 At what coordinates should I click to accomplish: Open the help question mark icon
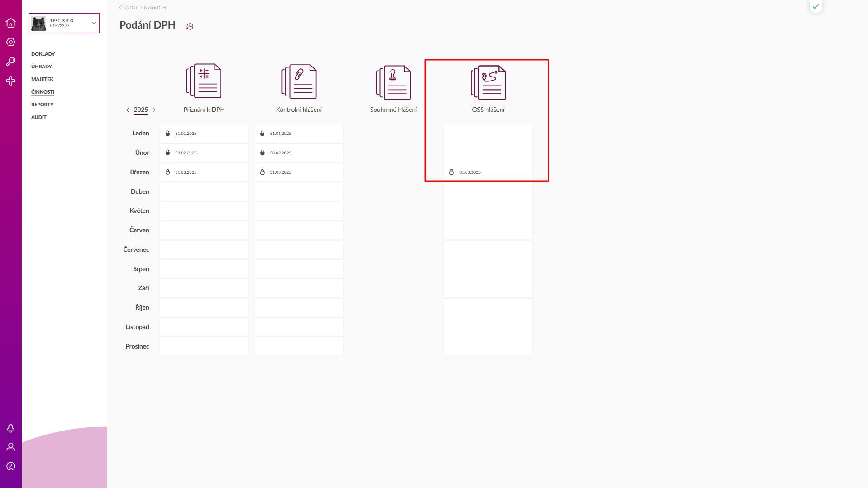(10, 466)
